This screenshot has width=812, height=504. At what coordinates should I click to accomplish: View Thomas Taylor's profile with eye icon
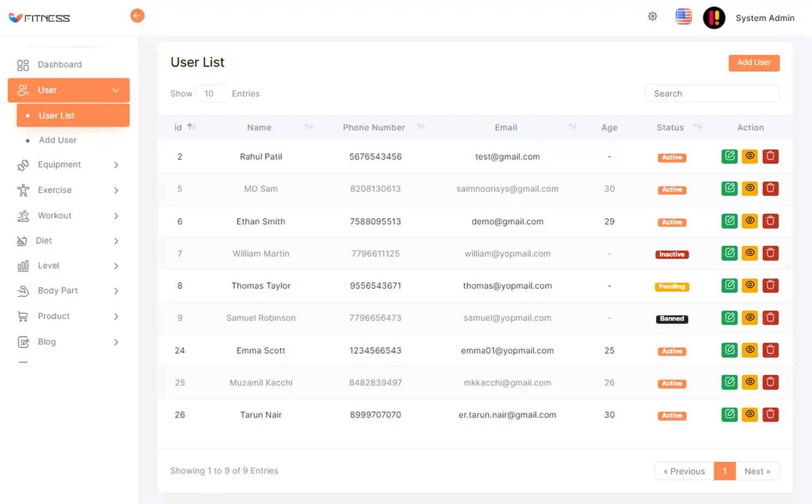coord(750,286)
